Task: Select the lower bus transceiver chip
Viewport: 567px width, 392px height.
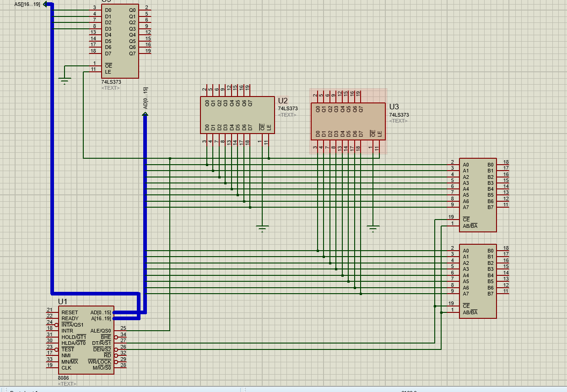Action: tap(478, 281)
